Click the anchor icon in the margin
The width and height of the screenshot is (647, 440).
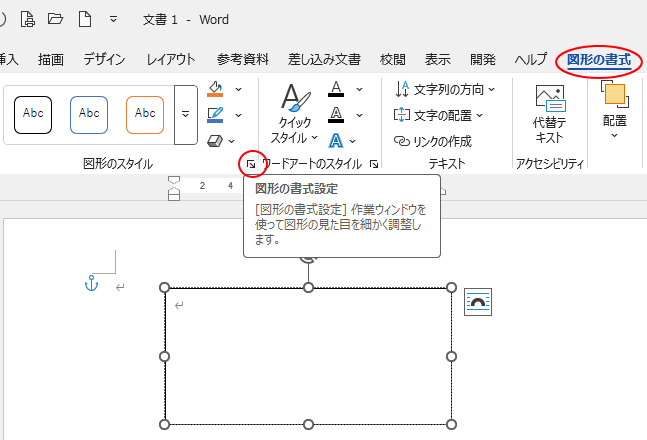[x=91, y=283]
